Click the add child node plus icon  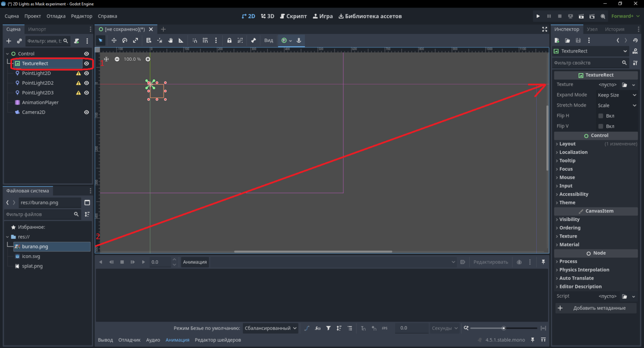8,41
